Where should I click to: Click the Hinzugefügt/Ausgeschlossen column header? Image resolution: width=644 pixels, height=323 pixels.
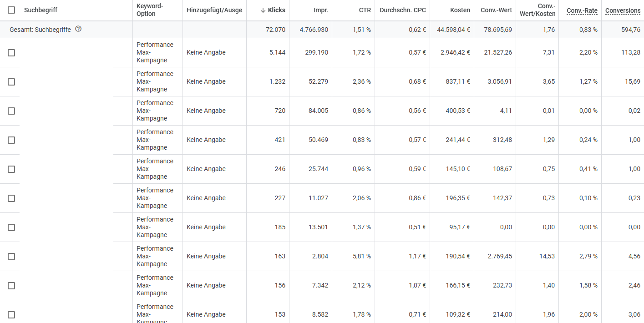coord(214,10)
